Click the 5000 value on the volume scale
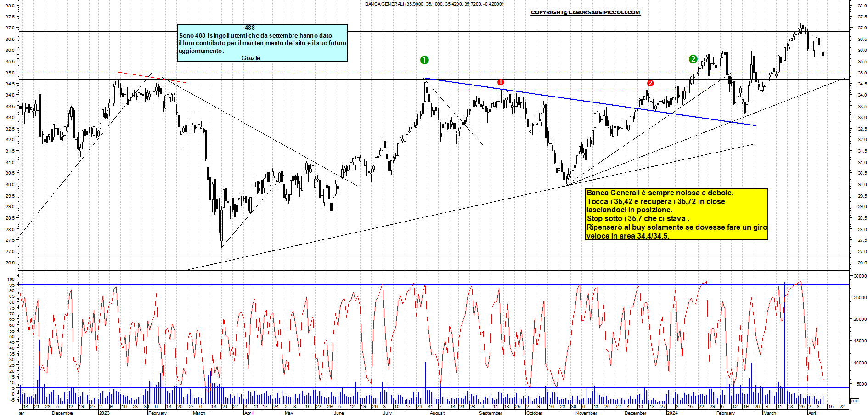868x415 pixels. coord(862,384)
